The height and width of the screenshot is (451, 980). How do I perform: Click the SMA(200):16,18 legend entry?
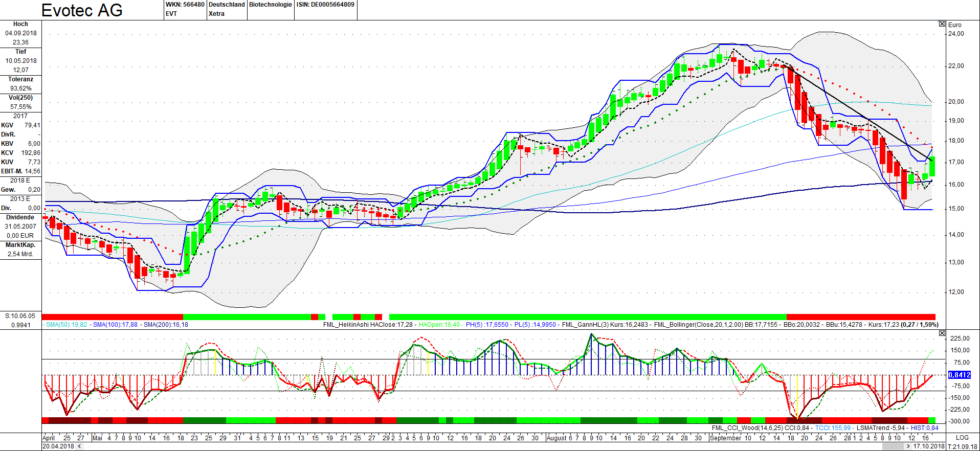(x=166, y=325)
